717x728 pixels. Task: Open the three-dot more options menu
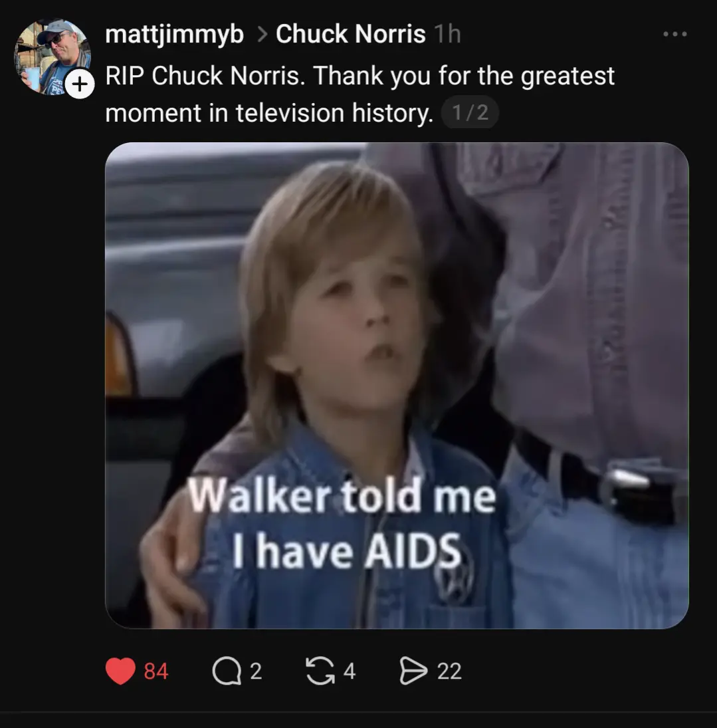click(674, 34)
